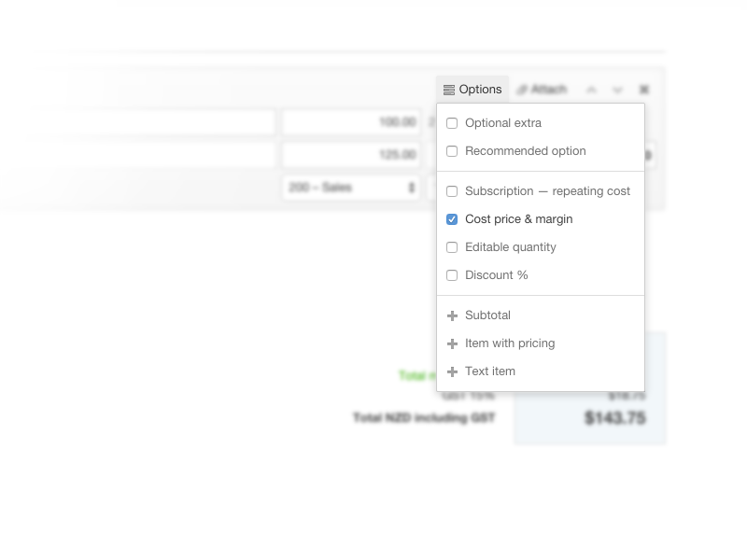747x560 pixels.
Task: Choose Item with pricing menu entry
Action: click(510, 343)
